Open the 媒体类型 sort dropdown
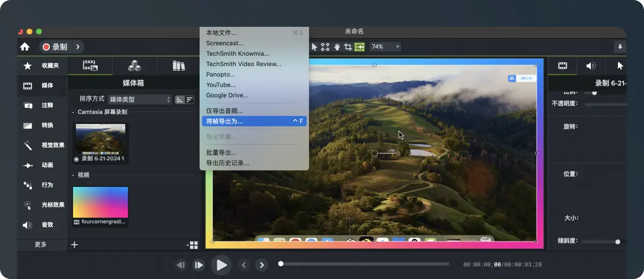This screenshot has width=644, height=279. pyautogui.click(x=139, y=99)
